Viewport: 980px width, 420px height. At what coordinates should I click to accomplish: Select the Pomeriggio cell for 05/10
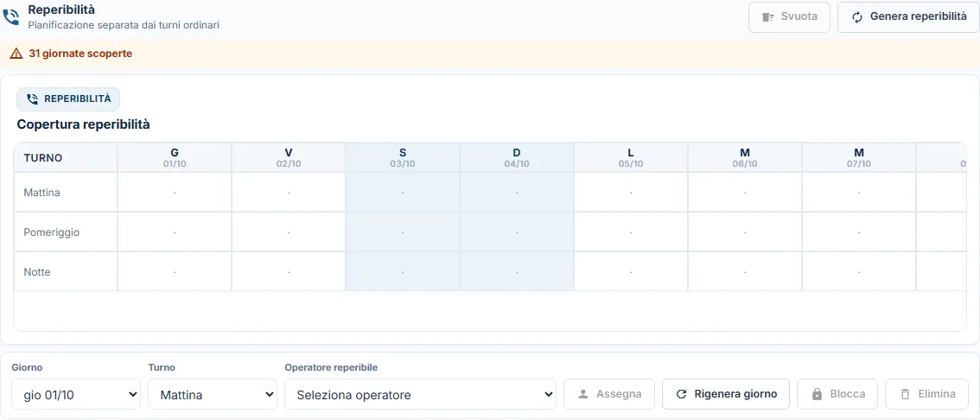click(x=631, y=232)
